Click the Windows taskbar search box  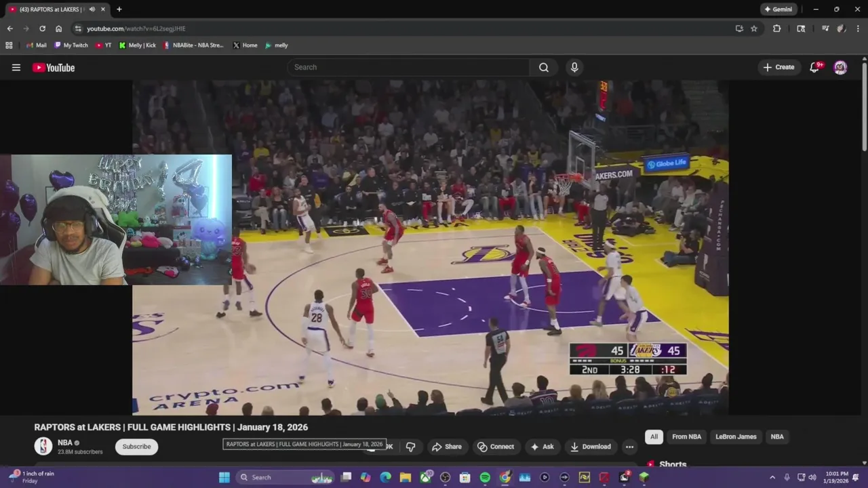(285, 477)
